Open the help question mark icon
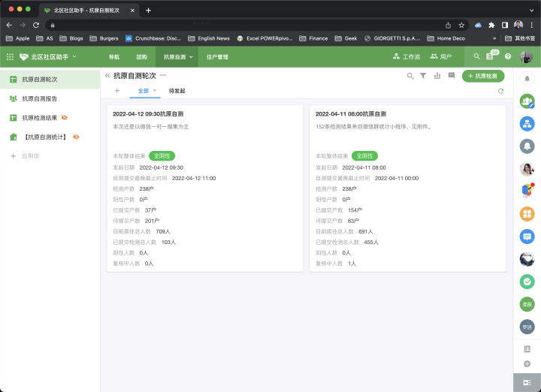Viewport: 541px width, 392px height. pyautogui.click(x=508, y=57)
